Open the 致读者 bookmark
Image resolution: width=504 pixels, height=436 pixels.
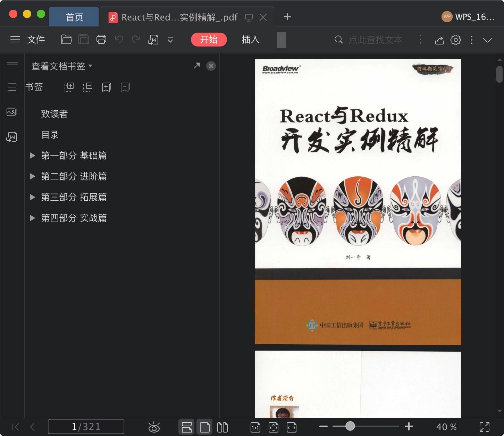(54, 114)
